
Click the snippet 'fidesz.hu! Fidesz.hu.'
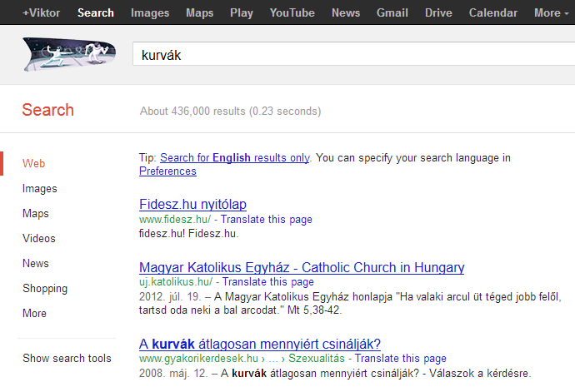pos(189,233)
